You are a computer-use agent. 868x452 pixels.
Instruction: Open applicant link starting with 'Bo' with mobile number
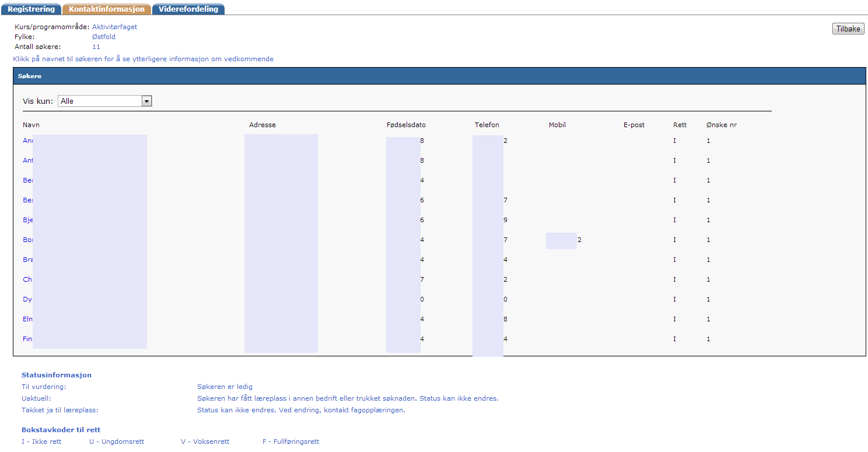pyautogui.click(x=28, y=240)
